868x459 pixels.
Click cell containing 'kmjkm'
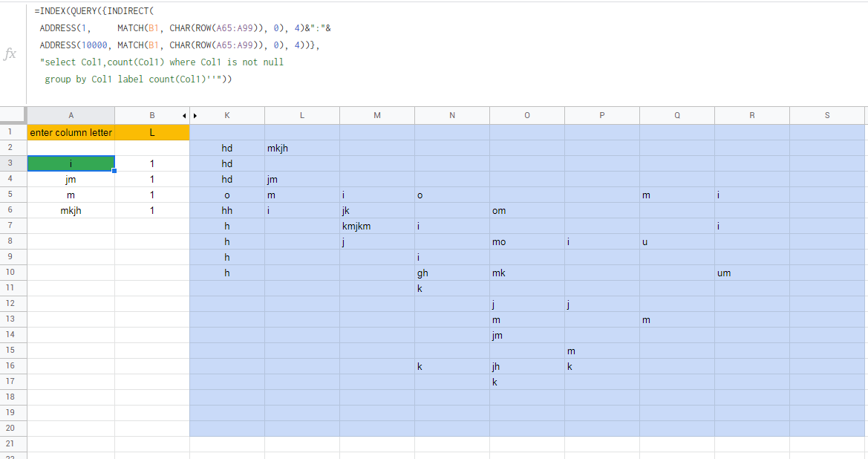[377, 226]
